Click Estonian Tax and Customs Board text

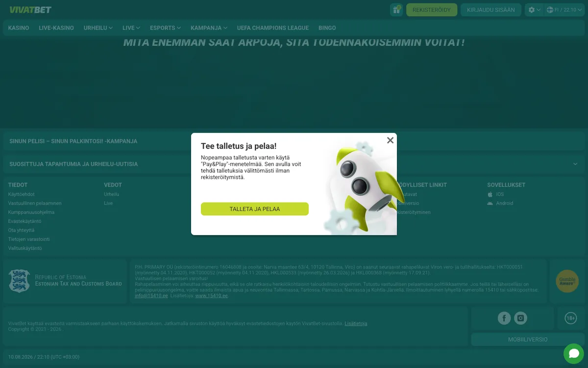(x=78, y=284)
